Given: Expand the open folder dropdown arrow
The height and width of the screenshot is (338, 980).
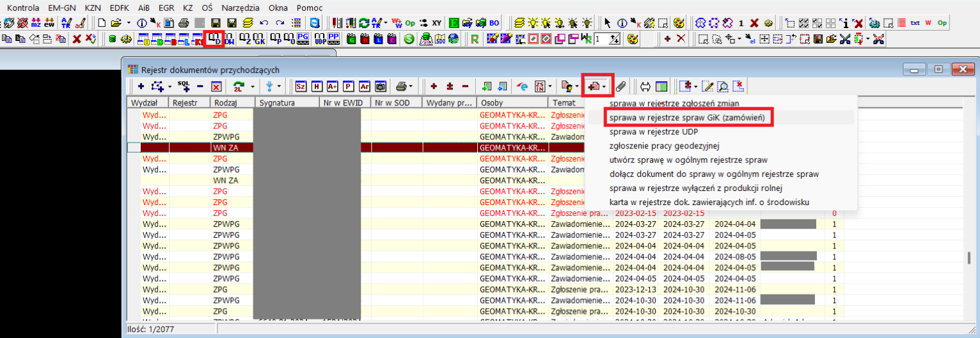Looking at the screenshot, I should coord(130,22).
